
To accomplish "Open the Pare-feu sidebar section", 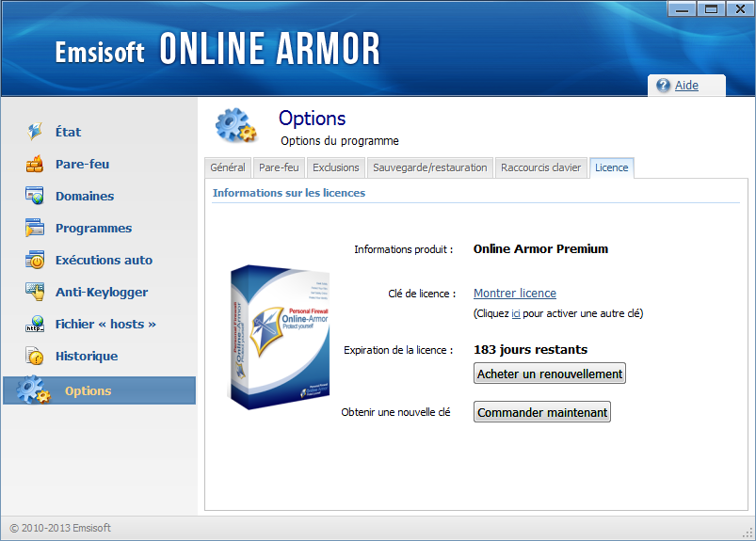I will (83, 165).
